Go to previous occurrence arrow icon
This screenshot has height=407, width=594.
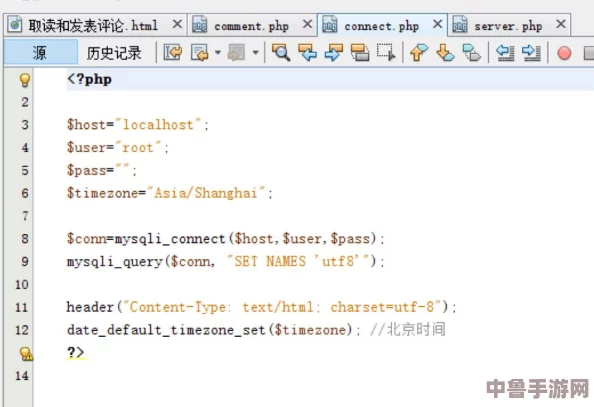pyautogui.click(x=307, y=52)
